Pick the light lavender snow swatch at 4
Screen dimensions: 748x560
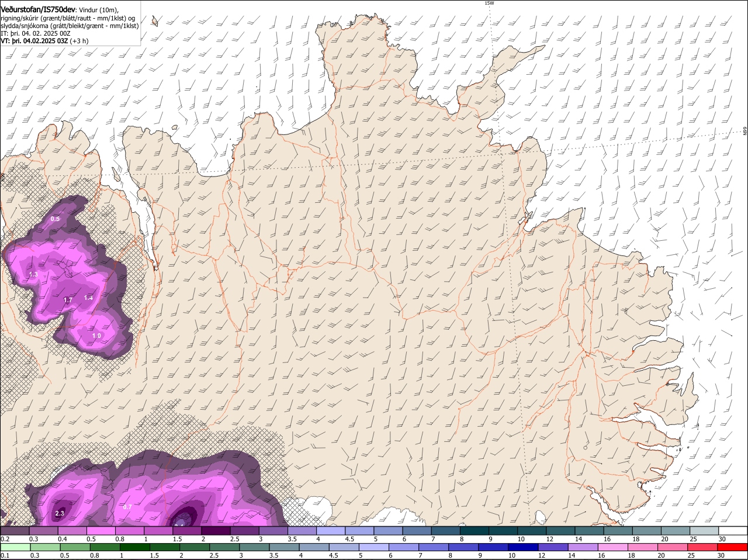(332, 531)
